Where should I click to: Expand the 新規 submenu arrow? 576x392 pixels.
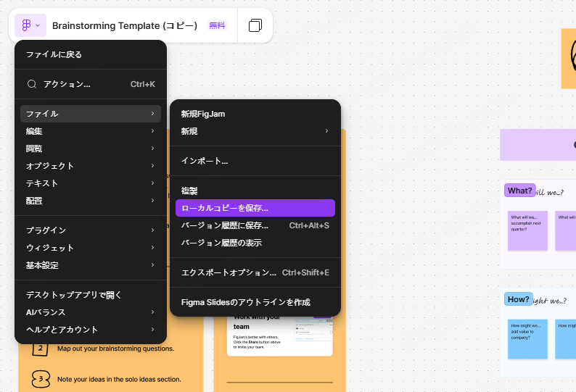pyautogui.click(x=326, y=131)
